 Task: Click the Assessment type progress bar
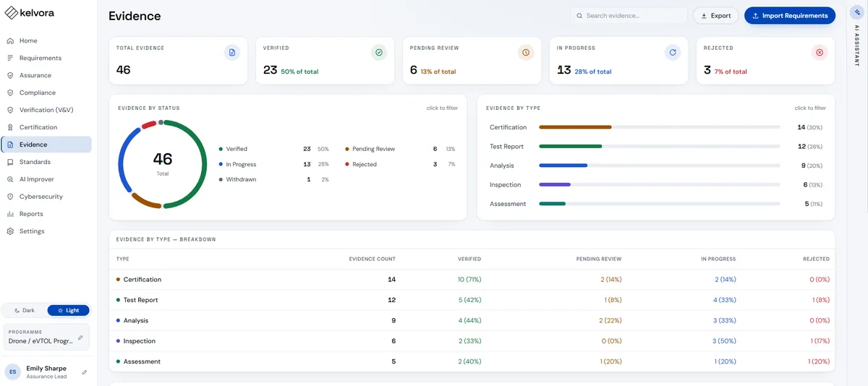660,204
